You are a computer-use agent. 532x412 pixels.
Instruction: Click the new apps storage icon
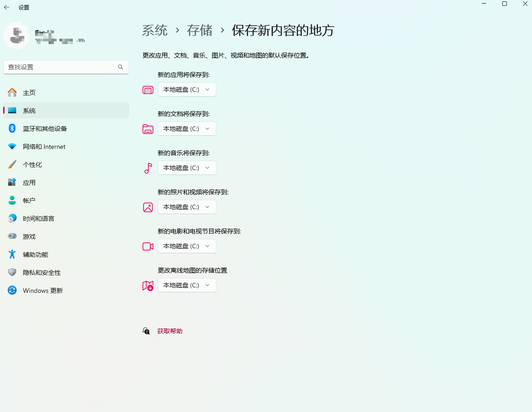point(148,90)
